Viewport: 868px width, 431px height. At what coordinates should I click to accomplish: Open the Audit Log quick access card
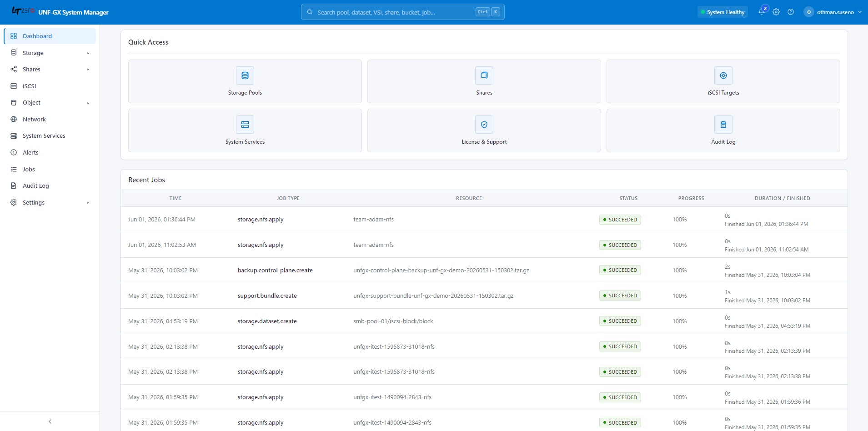[723, 130]
